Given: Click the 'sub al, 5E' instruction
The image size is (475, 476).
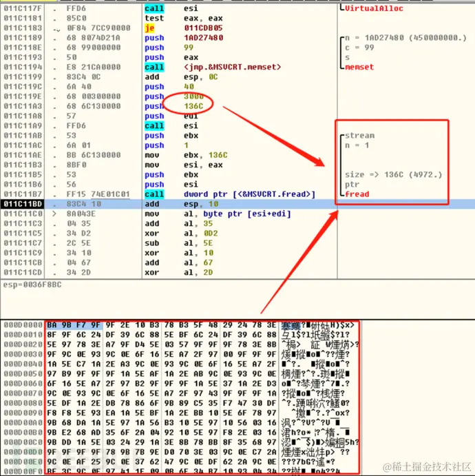Looking at the screenshot, I should [x=179, y=243].
